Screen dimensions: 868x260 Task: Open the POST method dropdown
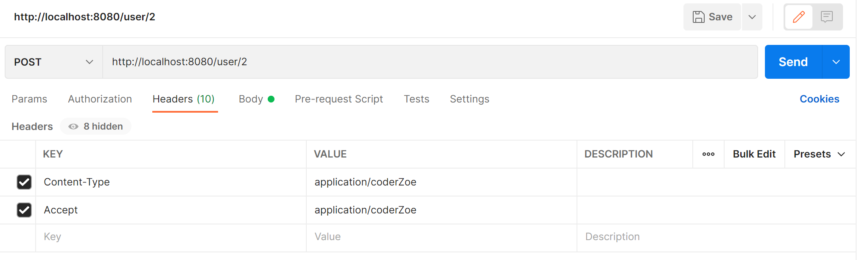tap(54, 62)
